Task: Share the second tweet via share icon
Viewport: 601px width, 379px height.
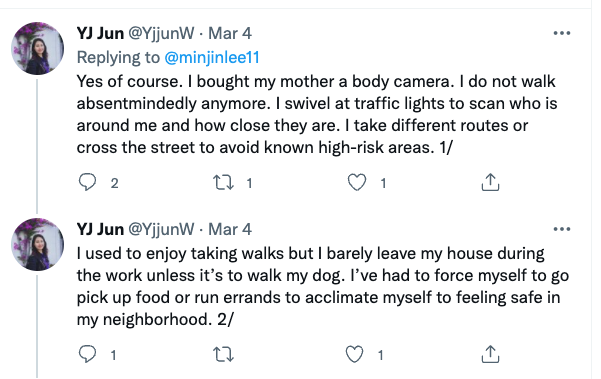Action: pyautogui.click(x=490, y=354)
